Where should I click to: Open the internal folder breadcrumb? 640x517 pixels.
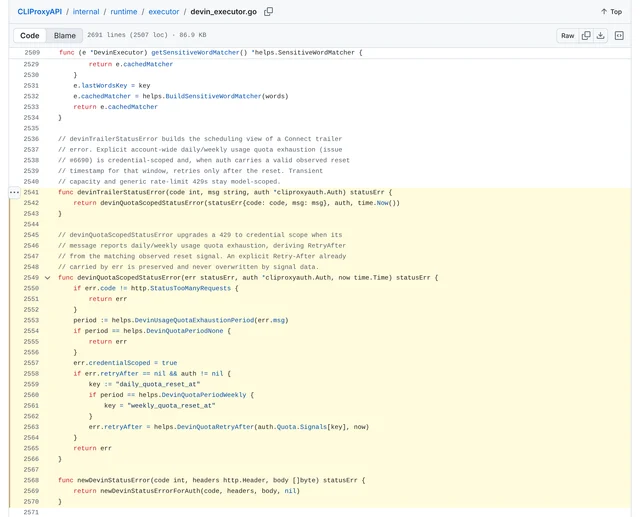click(x=86, y=11)
